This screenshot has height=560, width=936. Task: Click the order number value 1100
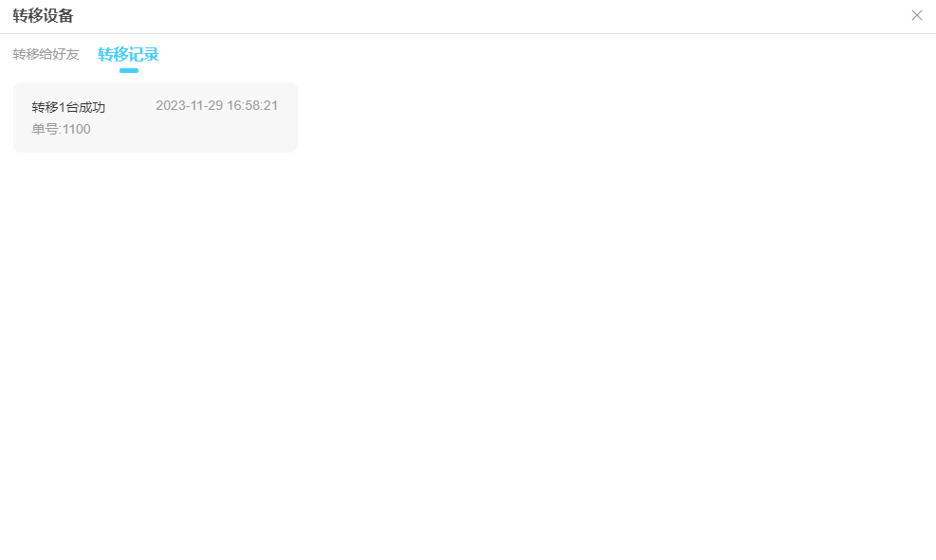coord(77,129)
